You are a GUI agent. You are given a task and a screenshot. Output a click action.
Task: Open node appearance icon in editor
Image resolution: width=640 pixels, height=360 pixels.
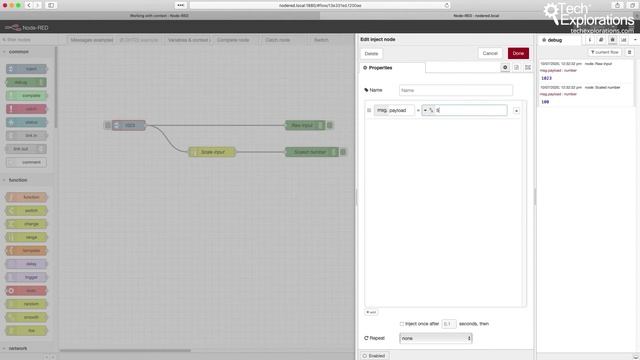pyautogui.click(x=528, y=67)
